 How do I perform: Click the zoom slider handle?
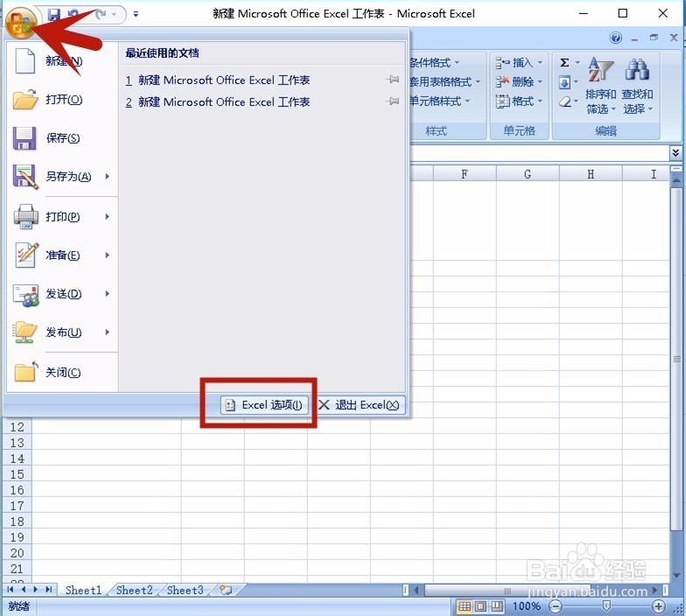[607, 605]
